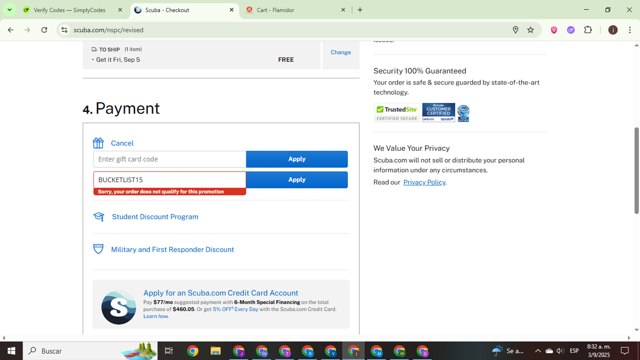Click the Learn how link
640x360 pixels.
[156, 316]
